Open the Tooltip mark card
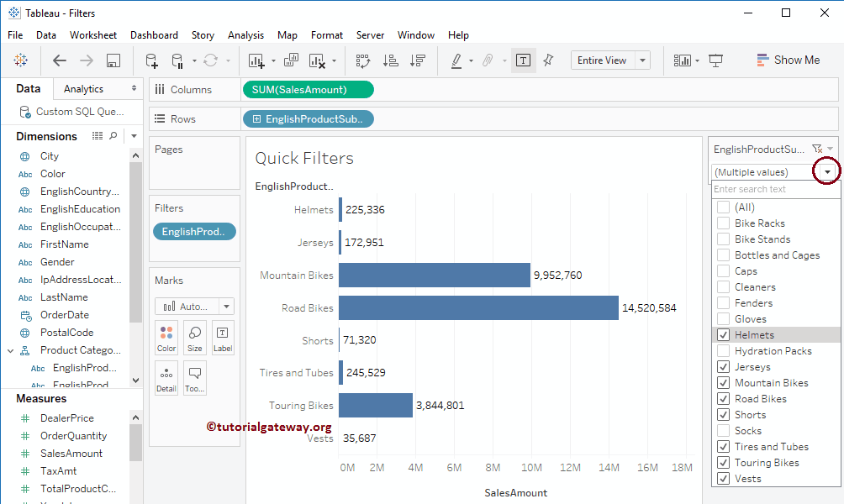The height and width of the screenshot is (504, 844). [x=195, y=379]
